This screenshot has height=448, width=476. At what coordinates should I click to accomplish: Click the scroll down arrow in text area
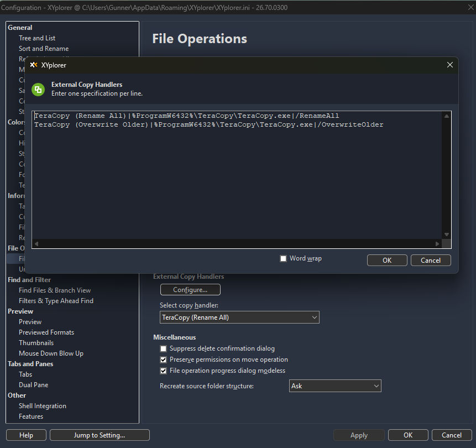pyautogui.click(x=447, y=235)
